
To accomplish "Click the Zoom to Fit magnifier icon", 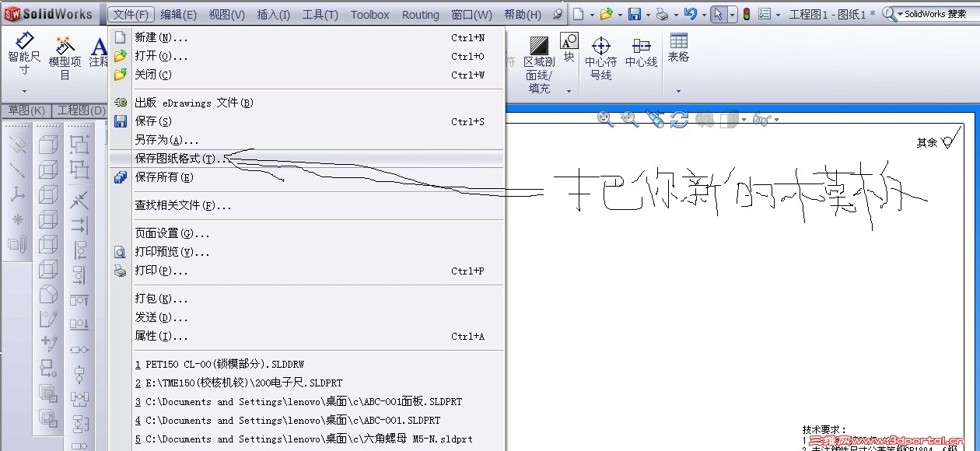I will [605, 118].
